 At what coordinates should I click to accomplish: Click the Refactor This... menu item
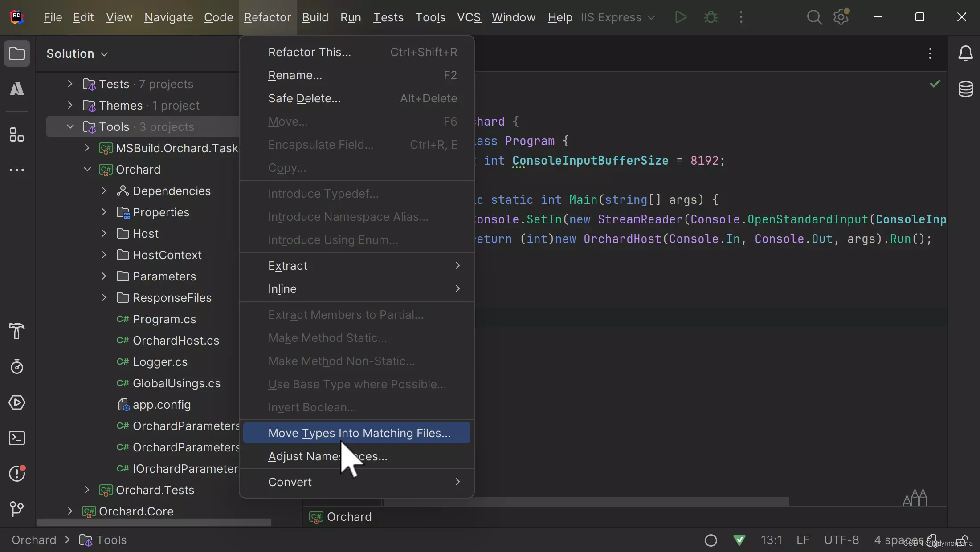click(310, 52)
